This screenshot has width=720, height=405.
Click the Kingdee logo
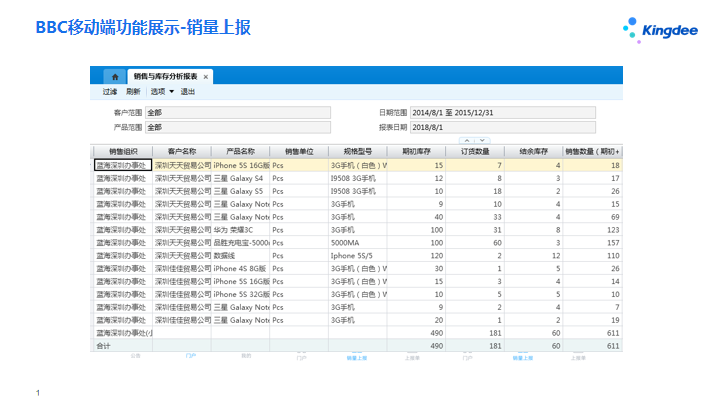tap(660, 30)
